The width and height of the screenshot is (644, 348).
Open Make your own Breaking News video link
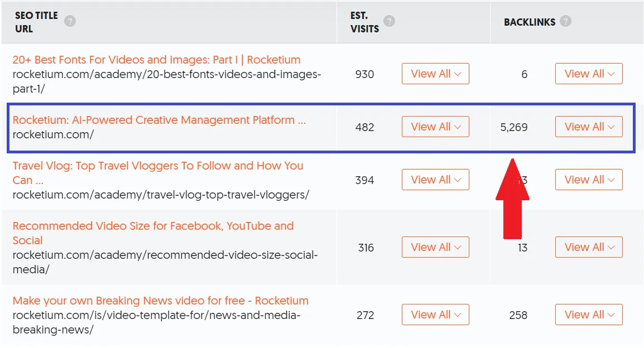[x=160, y=301]
